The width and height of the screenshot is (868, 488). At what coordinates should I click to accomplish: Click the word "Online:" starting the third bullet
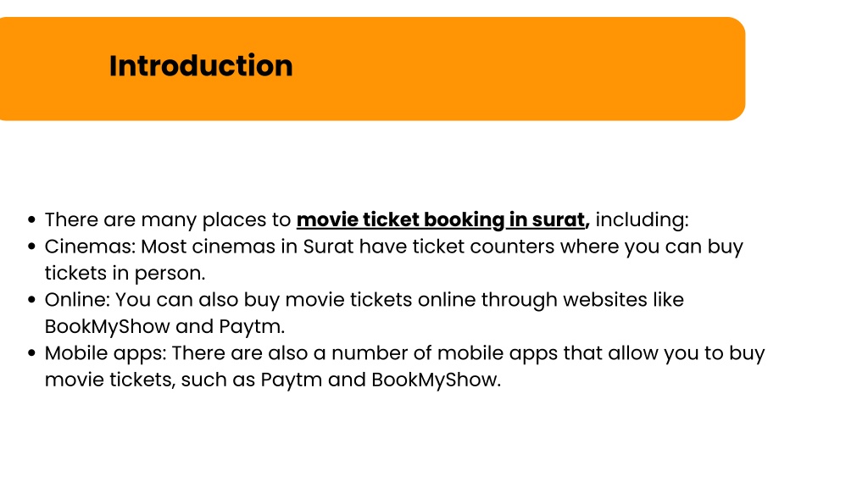[77, 300]
